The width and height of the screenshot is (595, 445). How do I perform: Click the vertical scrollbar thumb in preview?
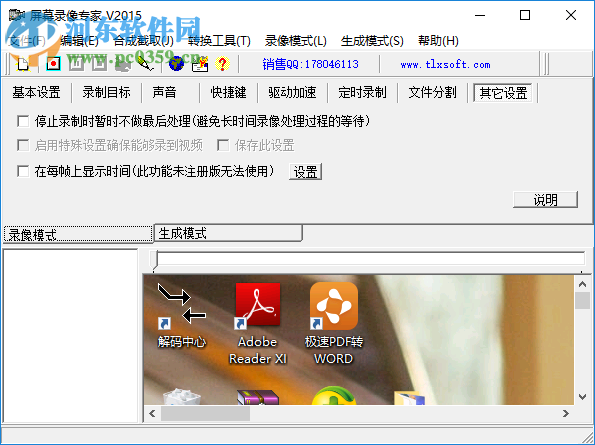coord(582,301)
